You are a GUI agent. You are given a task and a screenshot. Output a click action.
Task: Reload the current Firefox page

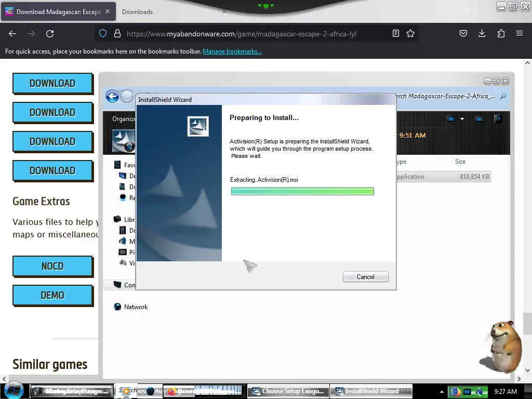coord(50,34)
